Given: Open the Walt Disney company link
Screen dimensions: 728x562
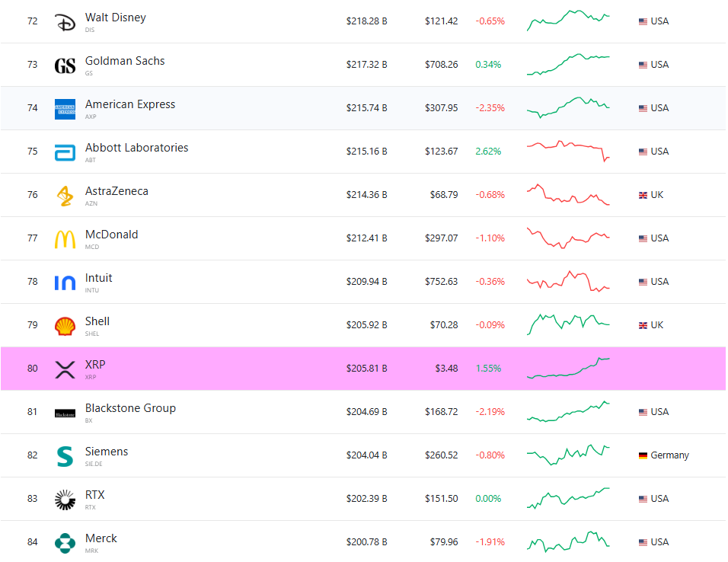Looking at the screenshot, I should pos(116,18).
